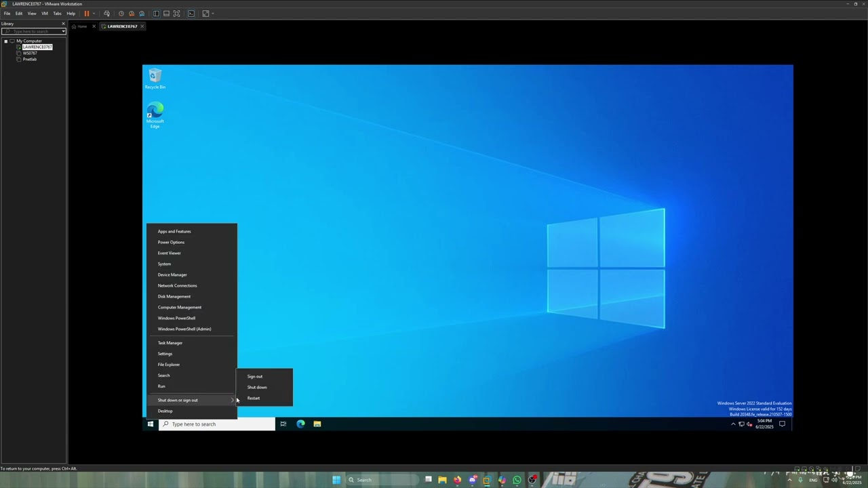Pause the VM using the orange suspend icon
Screen dimensions: 868x488
87,14
